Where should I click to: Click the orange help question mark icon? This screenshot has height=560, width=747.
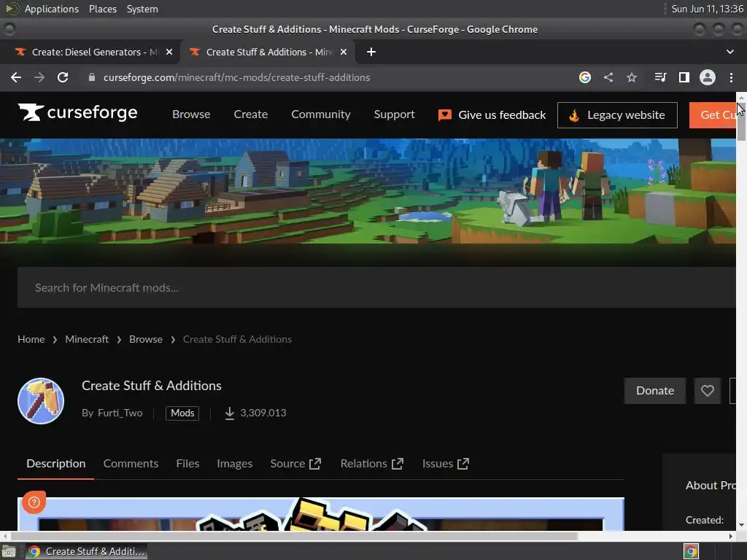tap(34, 502)
